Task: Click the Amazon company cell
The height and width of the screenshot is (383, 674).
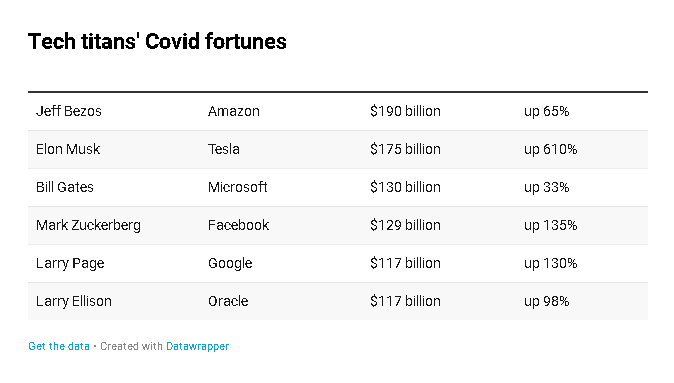Action: (234, 111)
